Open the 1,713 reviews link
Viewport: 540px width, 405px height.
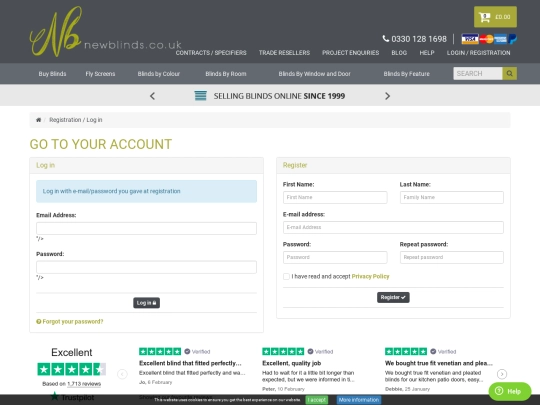click(84, 384)
